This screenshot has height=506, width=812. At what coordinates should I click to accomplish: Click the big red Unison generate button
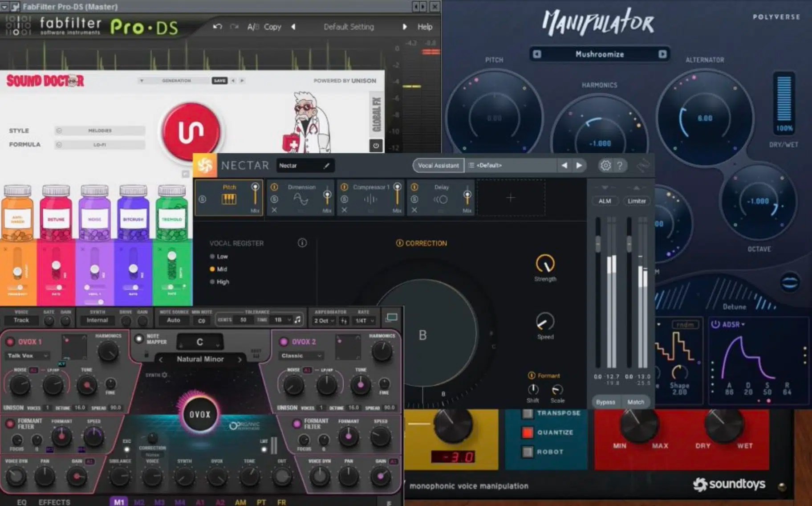[x=191, y=131]
